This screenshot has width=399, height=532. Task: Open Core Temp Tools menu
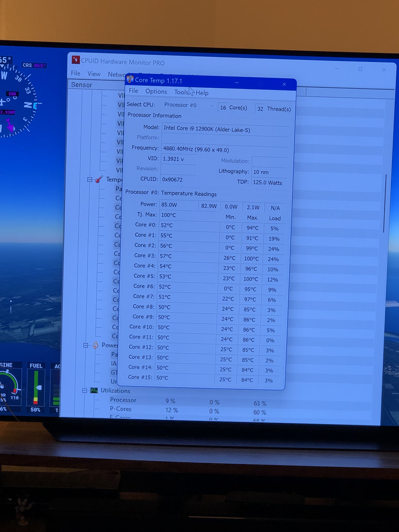(181, 92)
